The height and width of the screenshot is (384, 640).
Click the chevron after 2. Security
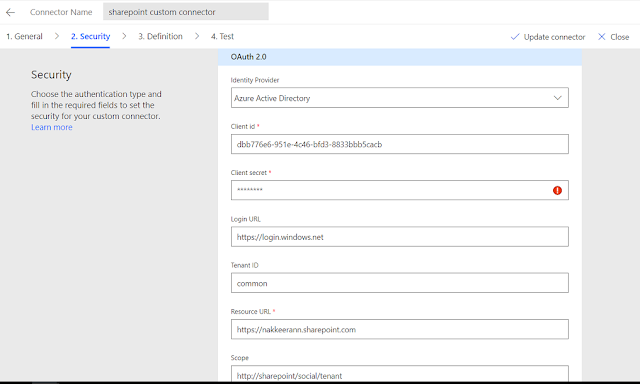pos(124,36)
